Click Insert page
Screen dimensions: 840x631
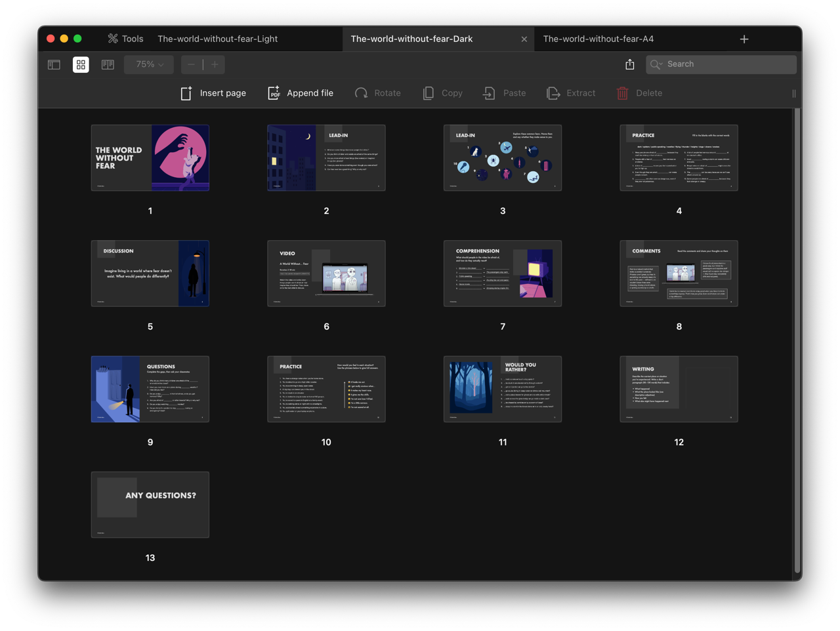click(x=213, y=93)
